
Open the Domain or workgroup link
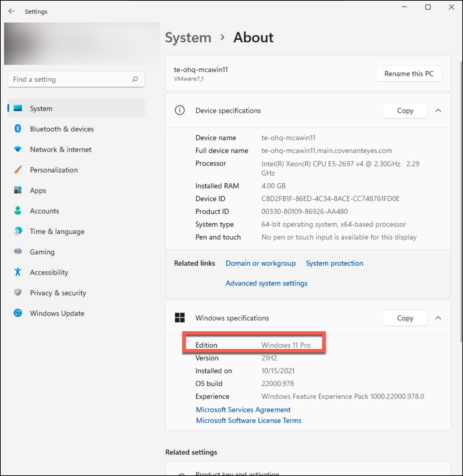[261, 263]
